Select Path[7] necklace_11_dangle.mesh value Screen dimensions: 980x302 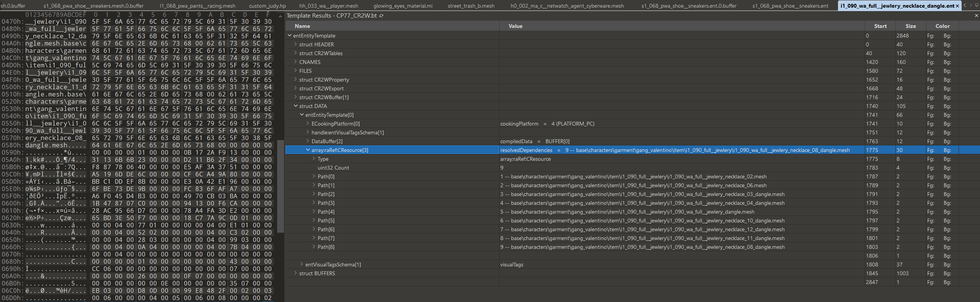642,238
